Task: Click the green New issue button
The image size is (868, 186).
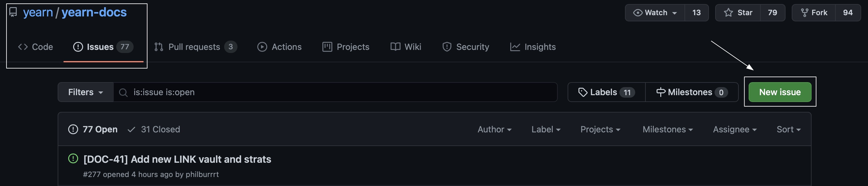Action: tap(780, 92)
